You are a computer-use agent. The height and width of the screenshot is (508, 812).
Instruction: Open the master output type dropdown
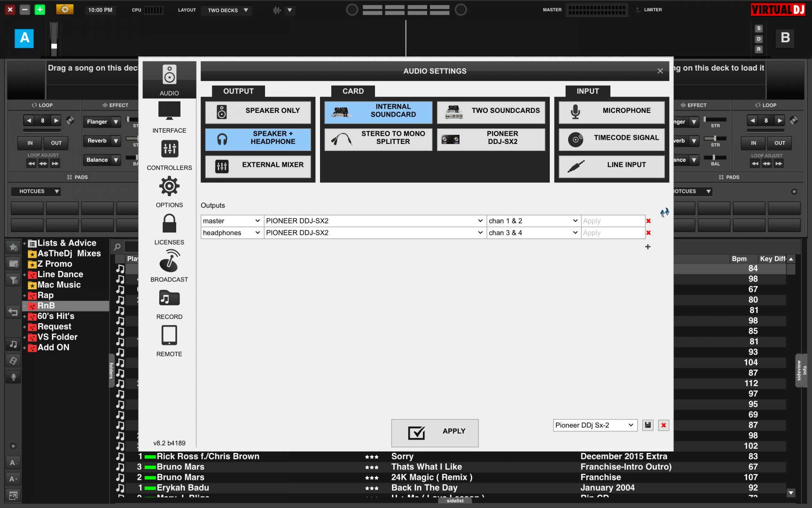pos(232,221)
